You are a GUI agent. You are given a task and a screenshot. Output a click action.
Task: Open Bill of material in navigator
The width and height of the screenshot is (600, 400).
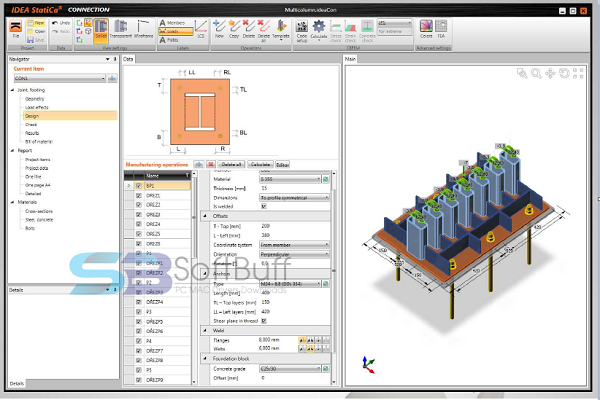coord(39,142)
